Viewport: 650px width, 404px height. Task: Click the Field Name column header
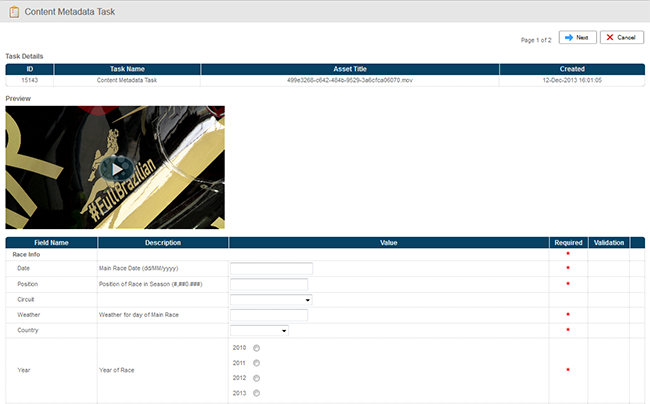pos(51,242)
